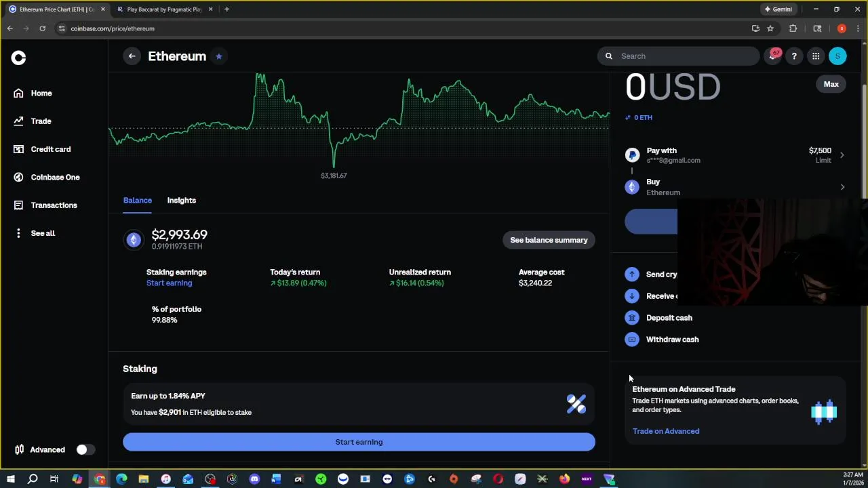Open Trade on Advanced link
Viewport: 868px width, 488px height.
pos(666,431)
